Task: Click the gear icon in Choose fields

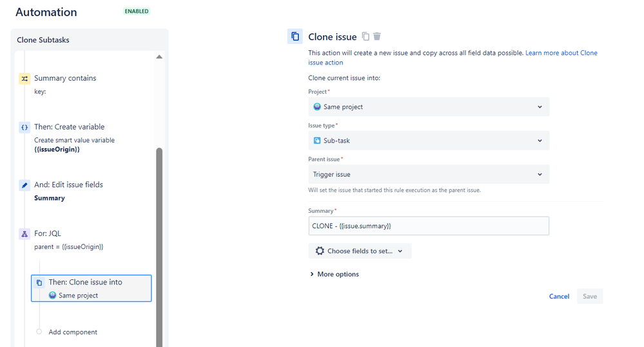Action: click(x=320, y=251)
